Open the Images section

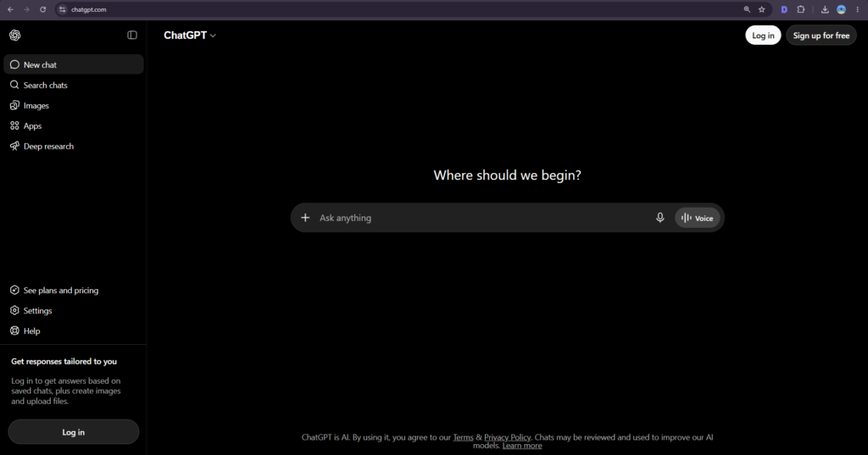click(74, 105)
